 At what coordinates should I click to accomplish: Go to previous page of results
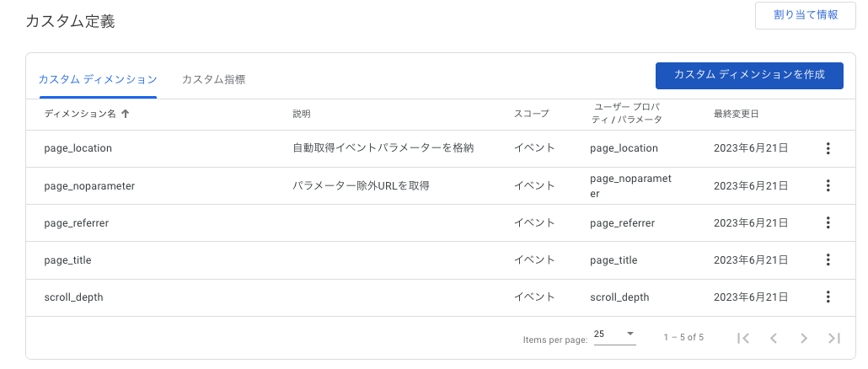[774, 338]
